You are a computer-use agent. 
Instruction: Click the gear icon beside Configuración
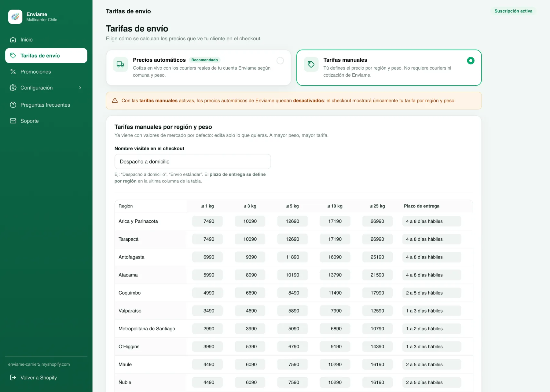(x=13, y=88)
